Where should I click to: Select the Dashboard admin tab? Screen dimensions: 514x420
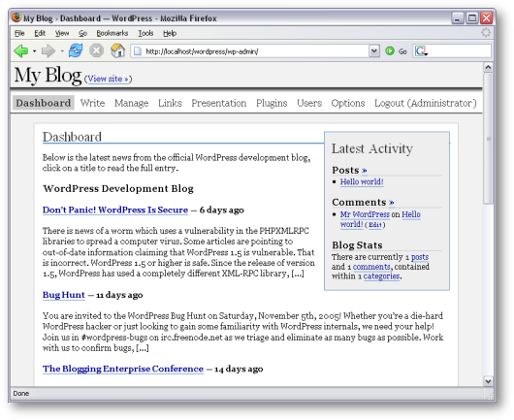(44, 103)
